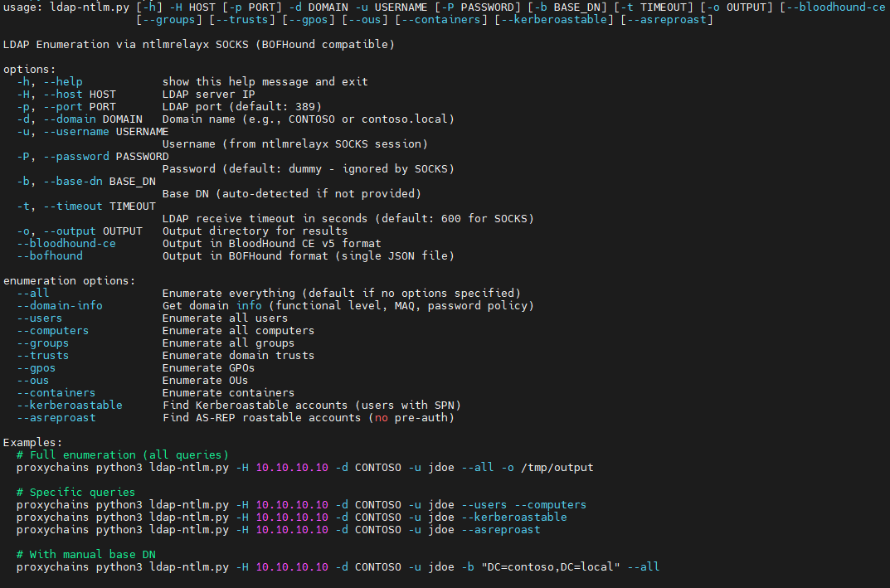Screen dimensions: 890x588
Task: Click 'Domain name (e.g., CONTOSO or contoso.local)'
Action: click(309, 119)
